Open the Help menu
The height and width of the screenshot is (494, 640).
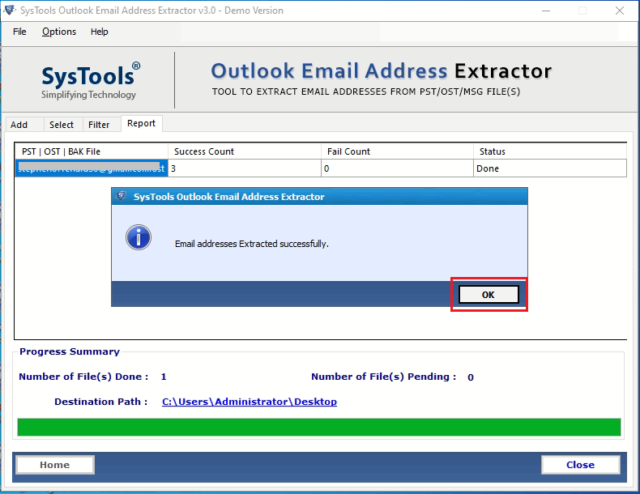point(99,31)
